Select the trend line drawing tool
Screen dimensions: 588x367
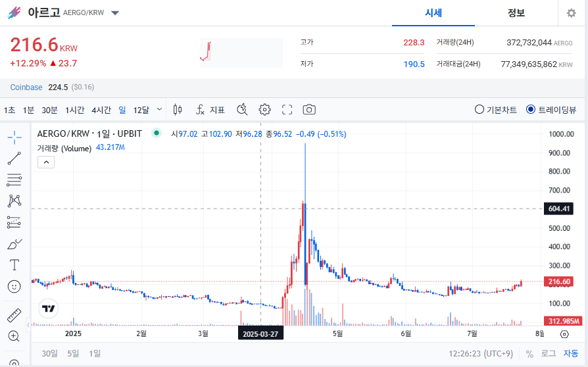[x=14, y=159]
